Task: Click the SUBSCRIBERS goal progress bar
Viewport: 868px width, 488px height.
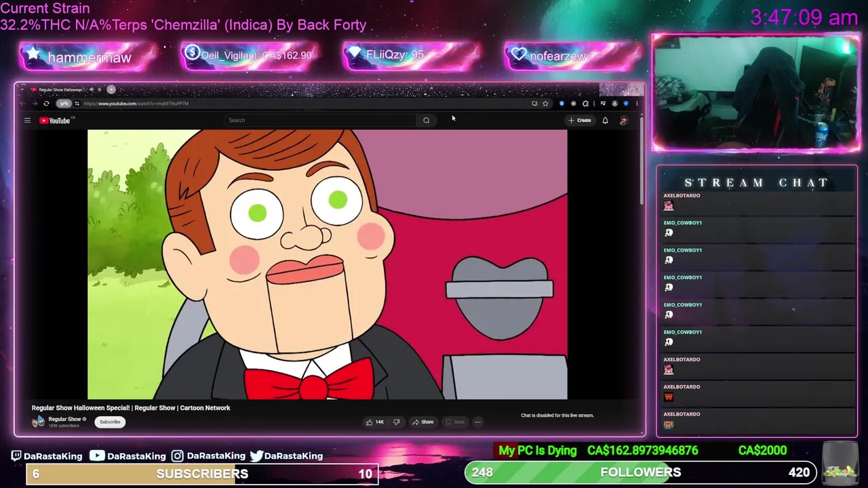Action: [202, 474]
